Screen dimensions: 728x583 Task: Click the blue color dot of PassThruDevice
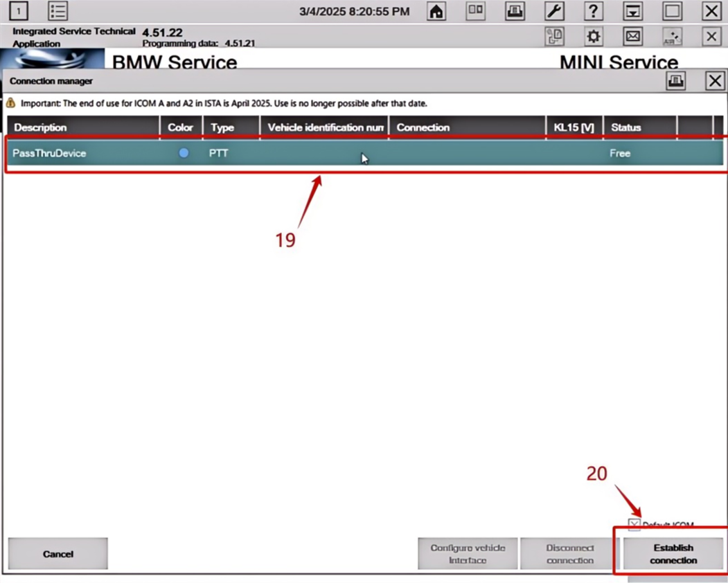184,153
